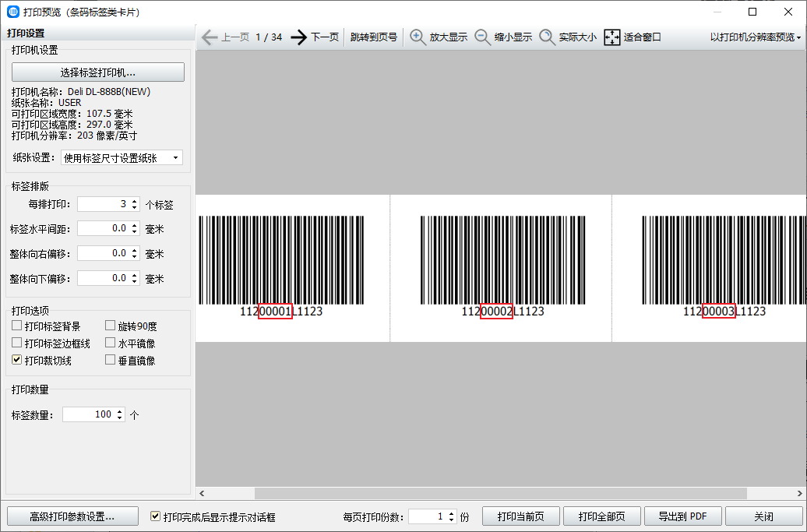The width and height of the screenshot is (807, 532).
Task: Click the scroll right arrow of preview
Action: click(799, 493)
